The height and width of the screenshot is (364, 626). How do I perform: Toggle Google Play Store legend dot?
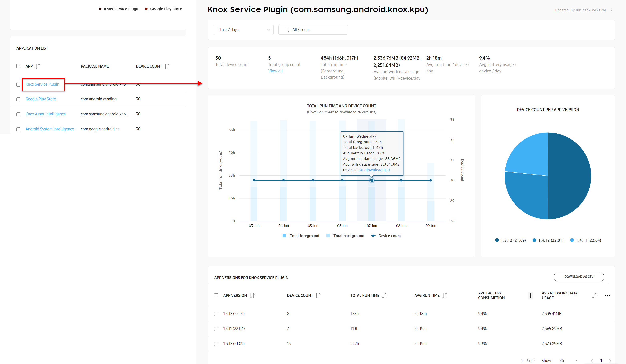[146, 9]
